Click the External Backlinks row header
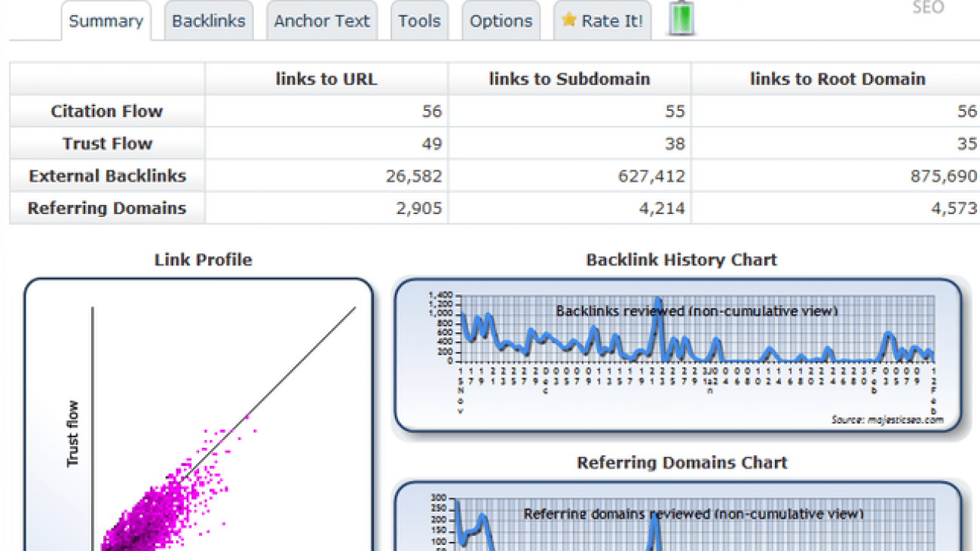Image resolution: width=980 pixels, height=551 pixels. point(106,176)
